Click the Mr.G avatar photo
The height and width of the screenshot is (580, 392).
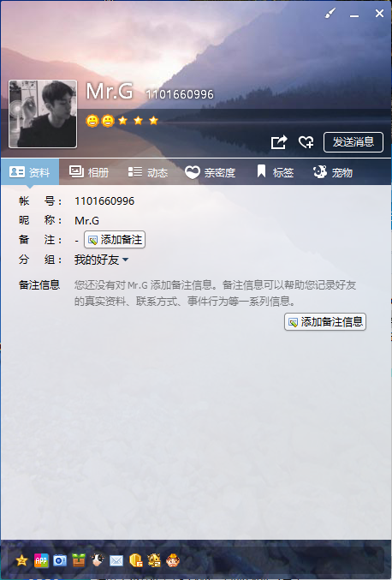43,114
